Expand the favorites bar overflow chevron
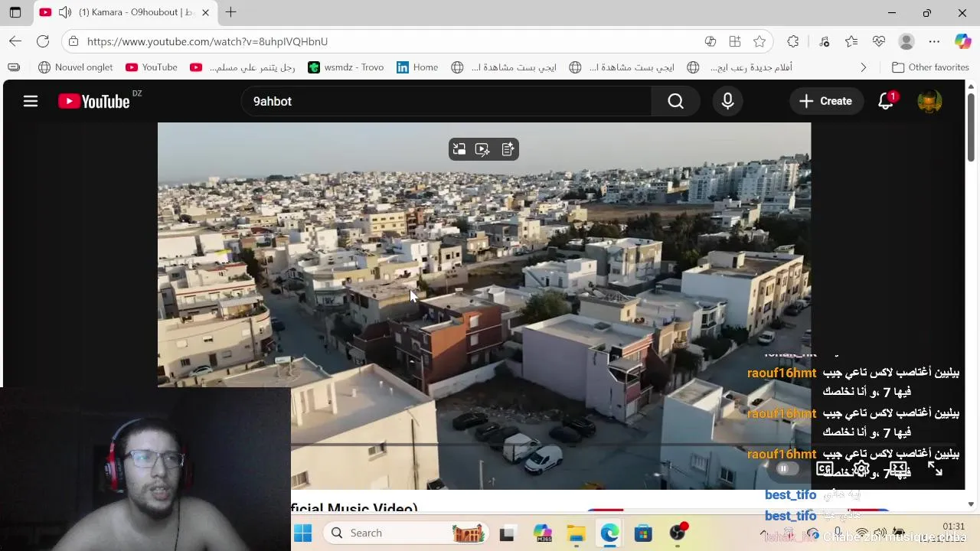 click(x=863, y=67)
